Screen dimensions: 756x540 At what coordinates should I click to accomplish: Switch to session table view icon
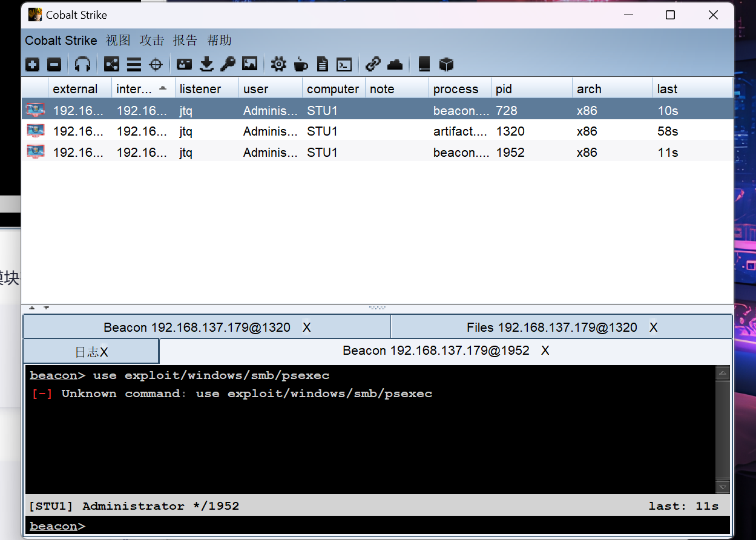(x=134, y=64)
